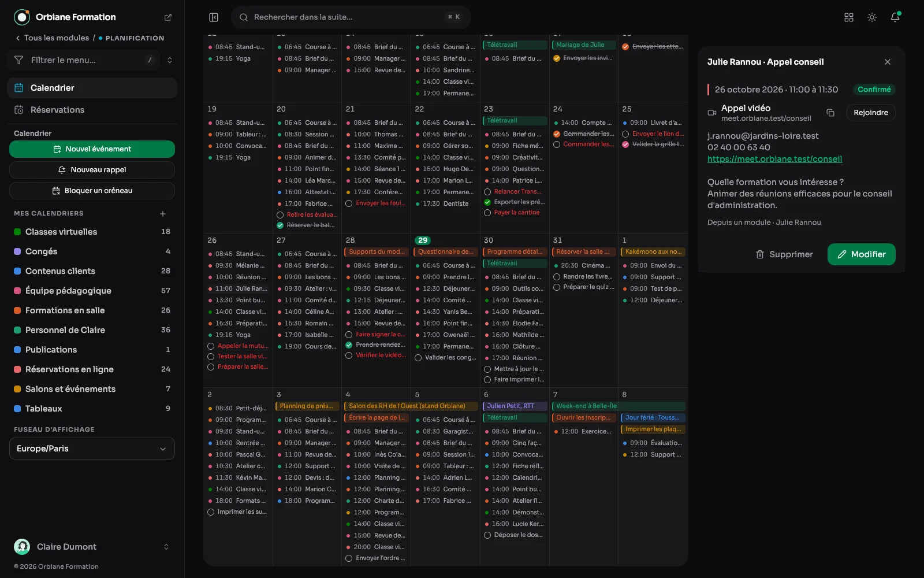Select highlighted day 29
924x578 pixels.
[x=423, y=240]
